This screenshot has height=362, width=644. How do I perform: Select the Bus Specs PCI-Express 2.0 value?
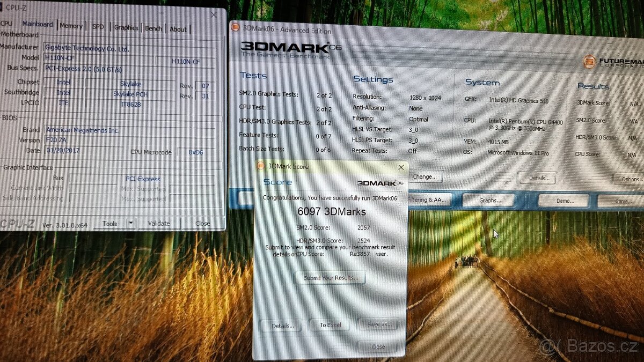click(x=129, y=69)
